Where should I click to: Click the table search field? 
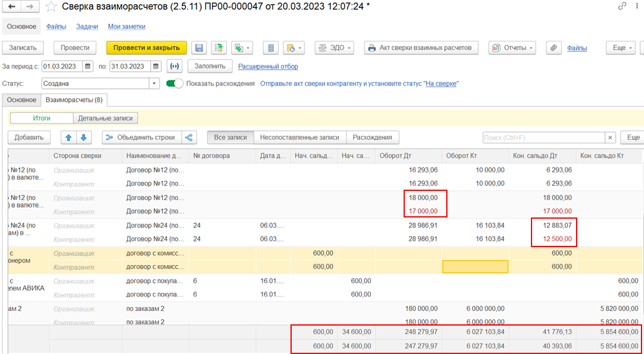(x=543, y=138)
